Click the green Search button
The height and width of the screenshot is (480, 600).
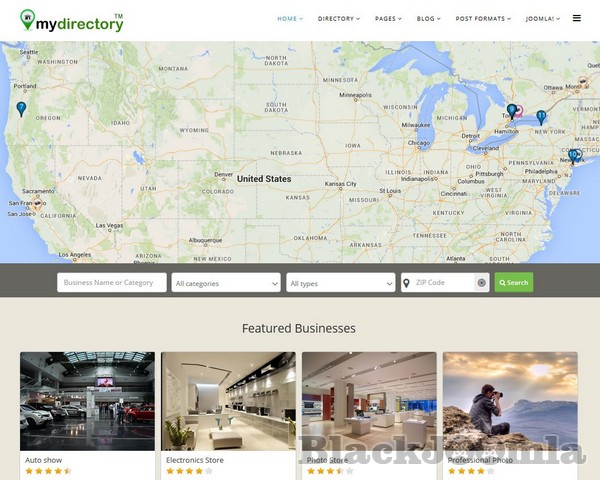514,282
